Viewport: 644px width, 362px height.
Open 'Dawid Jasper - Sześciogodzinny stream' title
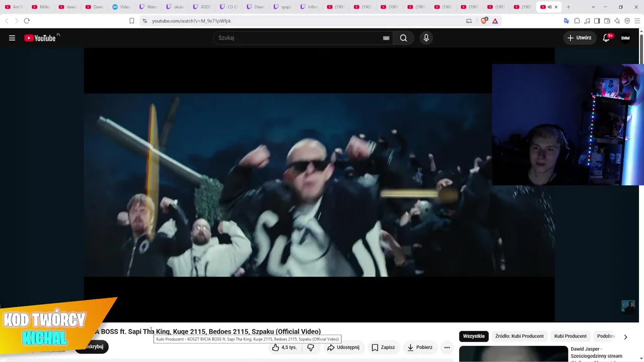(x=596, y=352)
